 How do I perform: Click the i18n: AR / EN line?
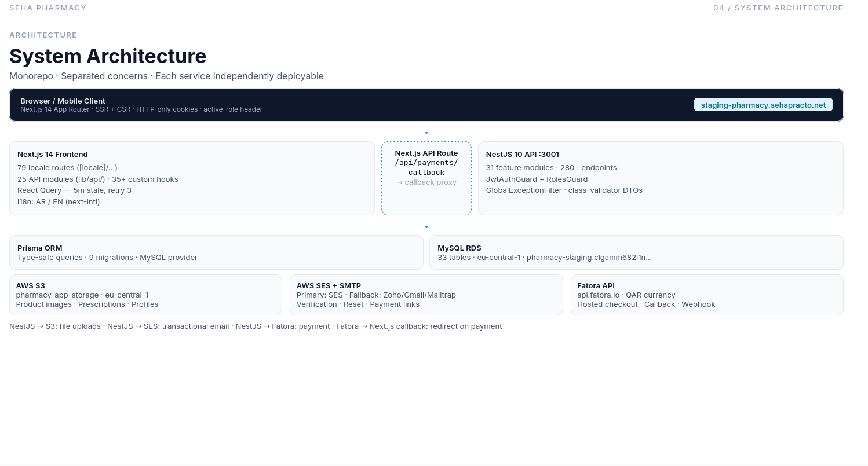click(59, 202)
